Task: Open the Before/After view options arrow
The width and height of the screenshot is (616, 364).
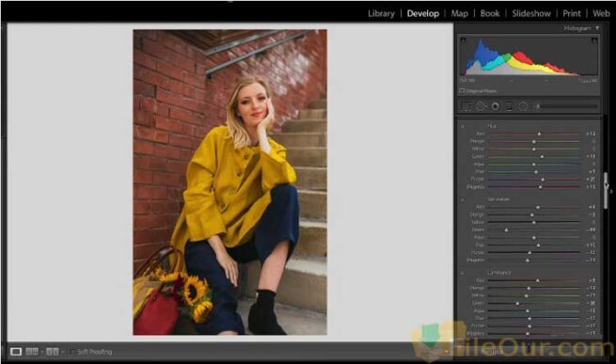Action: click(62, 352)
